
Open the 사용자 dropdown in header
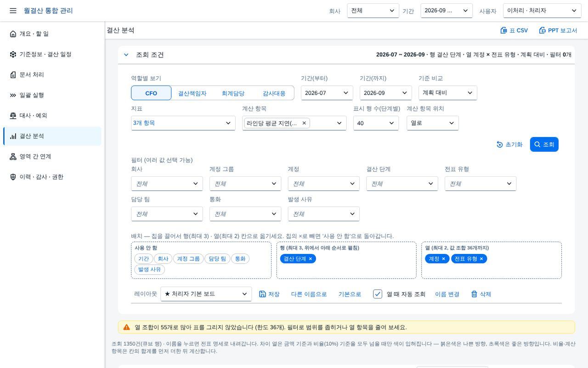click(542, 11)
